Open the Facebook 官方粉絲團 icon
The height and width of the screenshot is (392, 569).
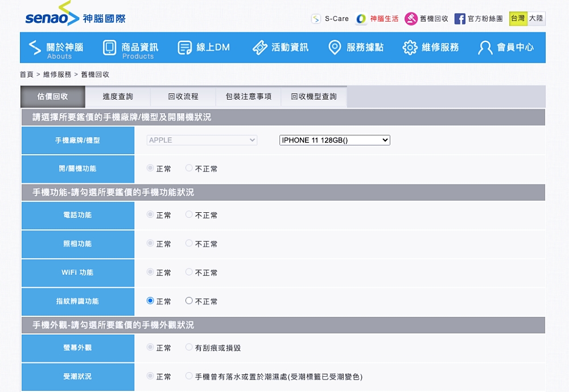point(460,19)
